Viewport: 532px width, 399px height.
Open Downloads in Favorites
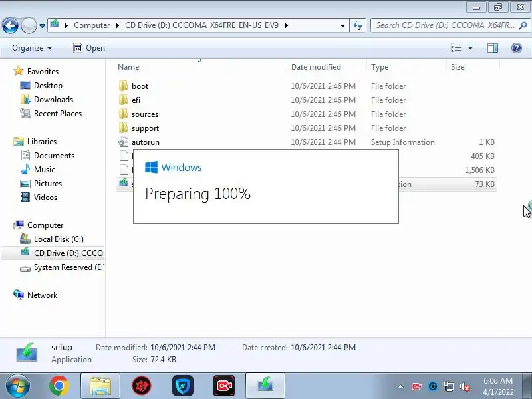pos(53,99)
